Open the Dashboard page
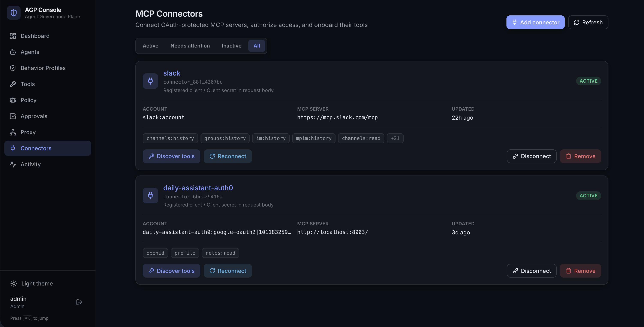 pos(48,36)
